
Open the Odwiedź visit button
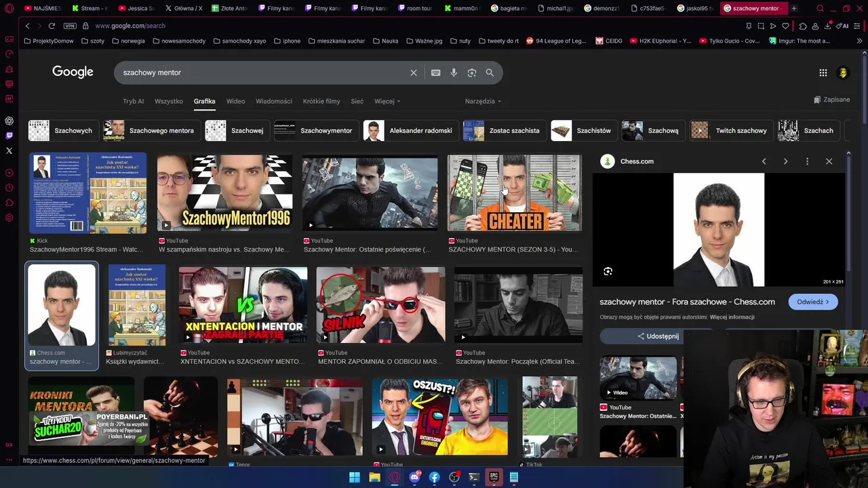(x=813, y=302)
